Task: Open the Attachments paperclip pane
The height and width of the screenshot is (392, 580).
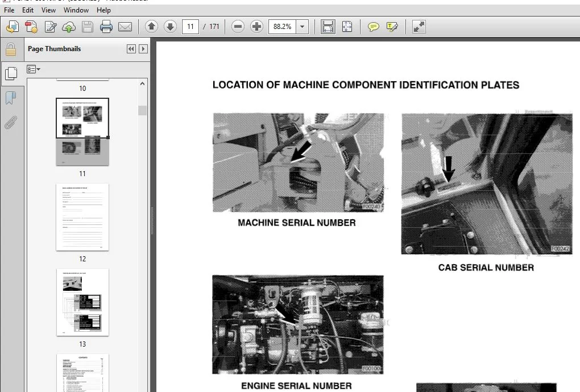Action: pyautogui.click(x=11, y=122)
